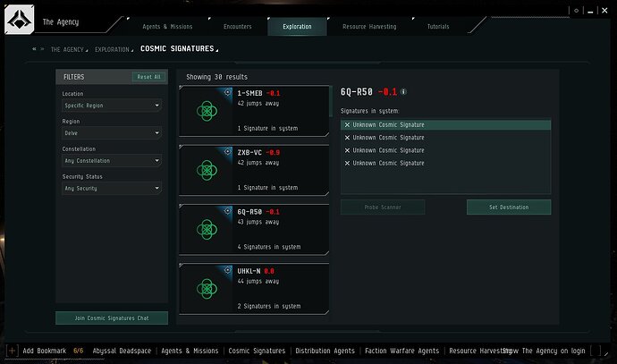This screenshot has height=364, width=617.
Task: Click the results list scrollbar
Action: coord(331,101)
